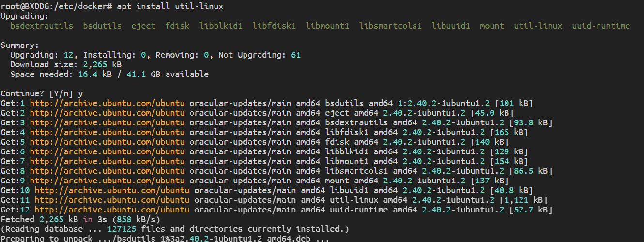Click package name 'uuid-runtime' in the upgrading list
The width and height of the screenshot is (644, 242).
(601, 26)
